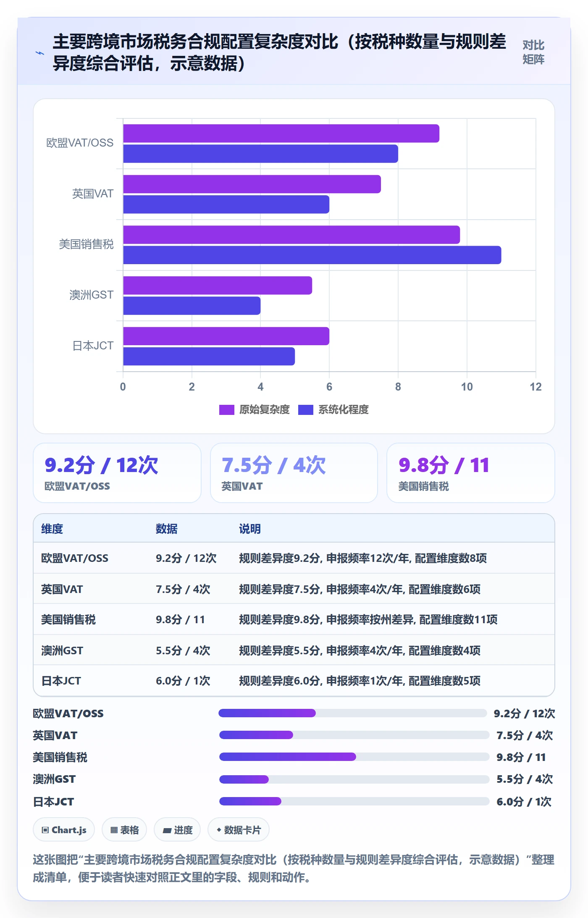Click the 数据 column header in the table
Screen dimensions: 588x918
point(167,529)
